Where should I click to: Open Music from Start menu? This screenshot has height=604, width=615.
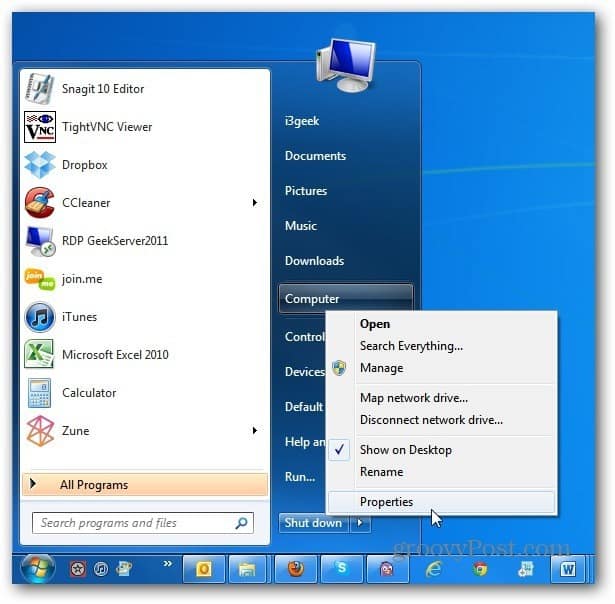(x=300, y=226)
